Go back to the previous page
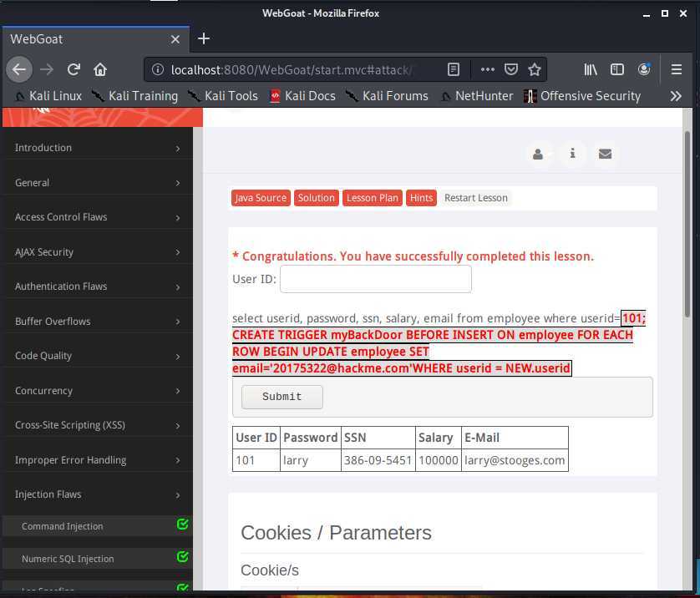The width and height of the screenshot is (700, 598). coord(19,69)
